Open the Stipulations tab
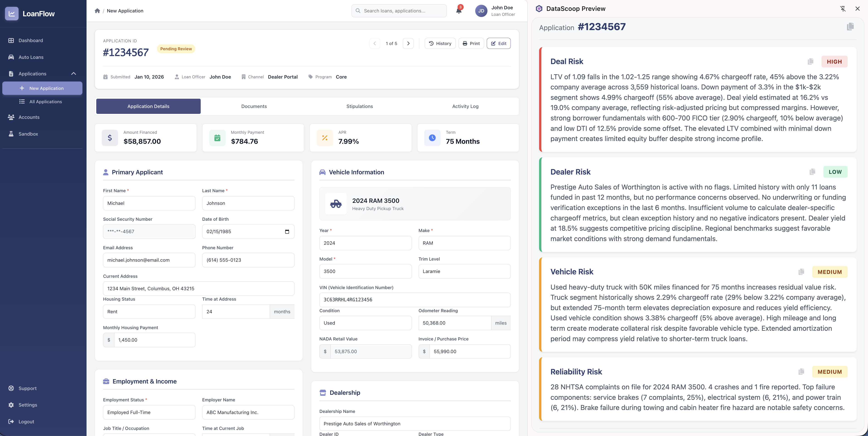 359,106
